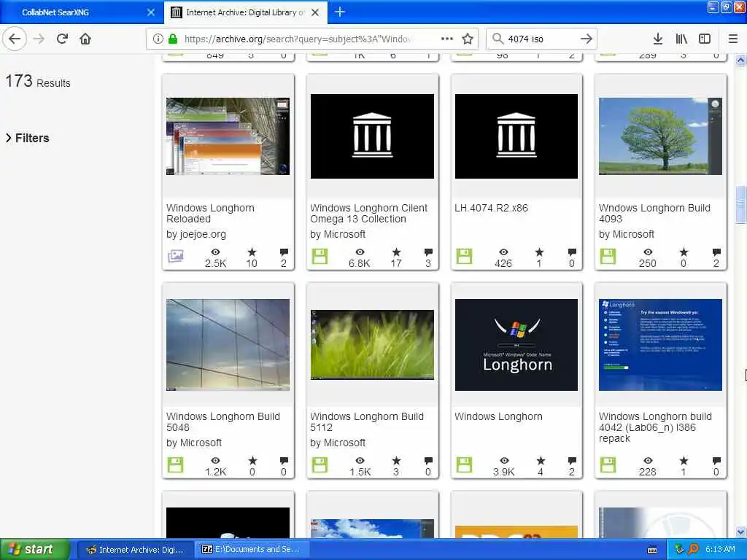The width and height of the screenshot is (747, 560).
Task: Expand the Filters section
Action: [x=28, y=138]
